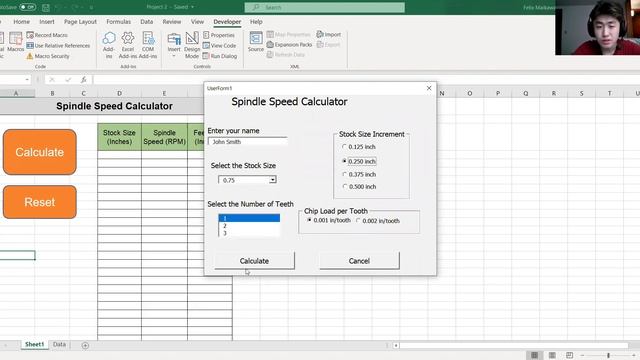Select column D header
640x360 pixels.
119,93
